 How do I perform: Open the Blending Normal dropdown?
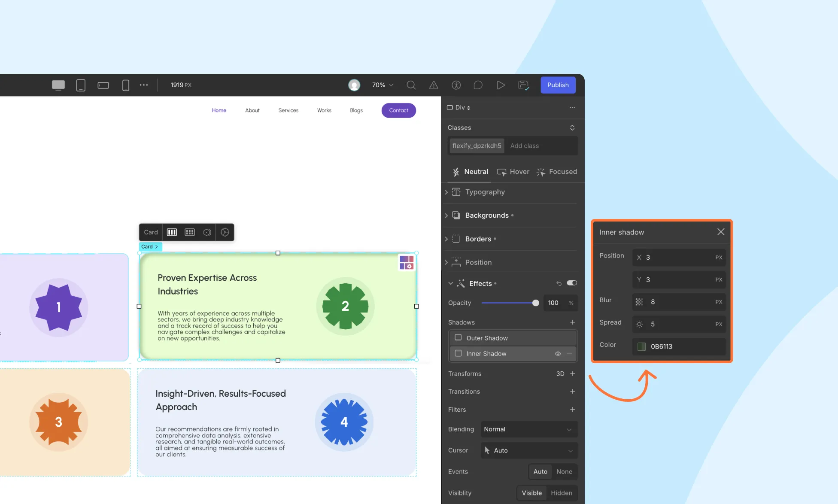[528, 429]
